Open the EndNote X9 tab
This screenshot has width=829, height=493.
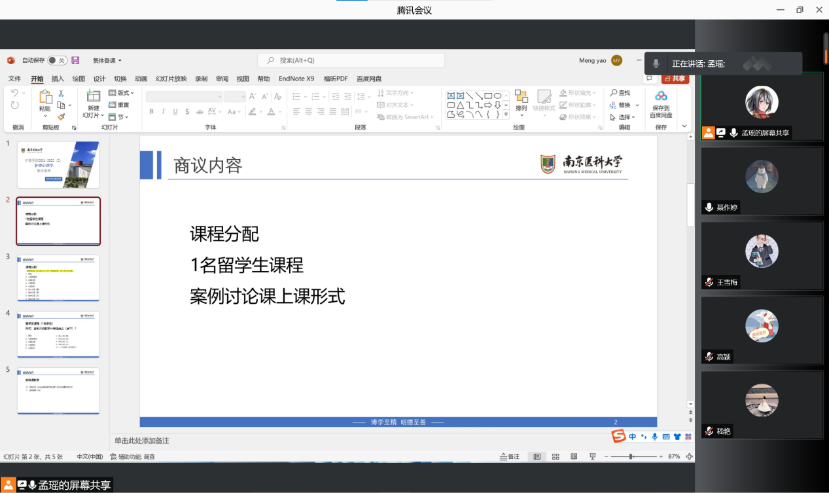pyautogui.click(x=296, y=78)
